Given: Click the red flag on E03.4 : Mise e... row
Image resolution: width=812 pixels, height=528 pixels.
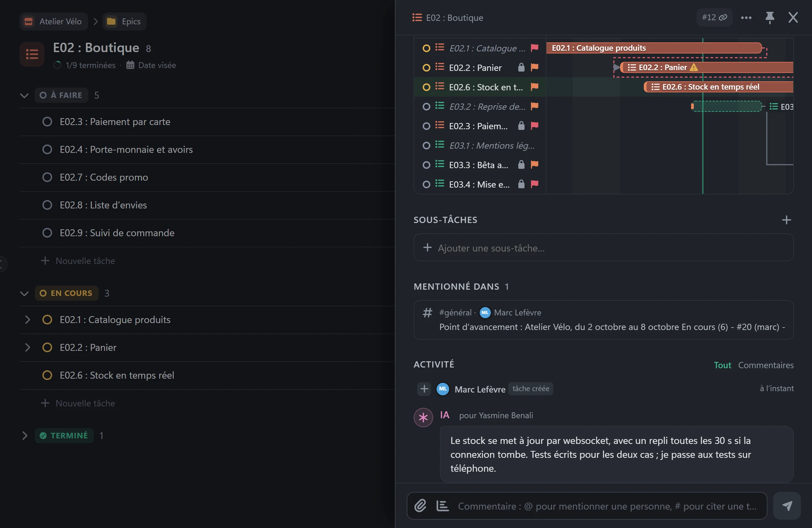Looking at the screenshot, I should tap(534, 184).
